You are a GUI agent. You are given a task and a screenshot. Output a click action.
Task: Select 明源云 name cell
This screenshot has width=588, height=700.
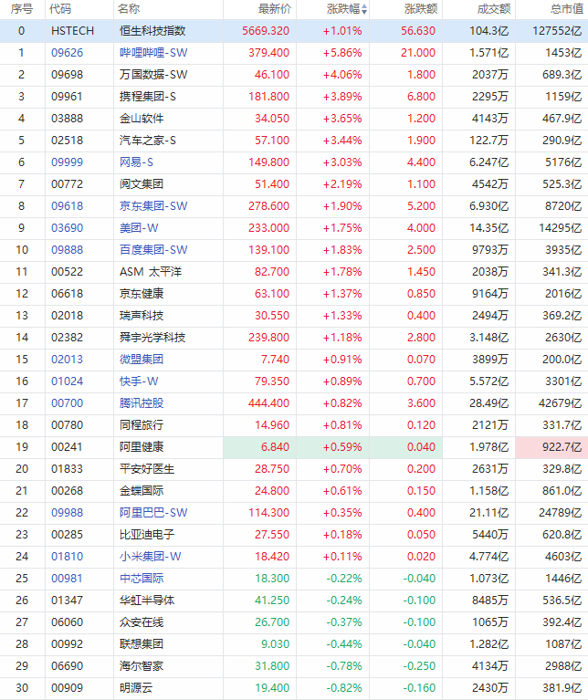point(136,687)
